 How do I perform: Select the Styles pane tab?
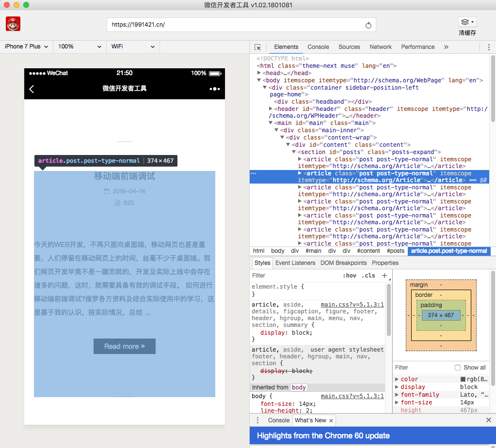coord(262,263)
